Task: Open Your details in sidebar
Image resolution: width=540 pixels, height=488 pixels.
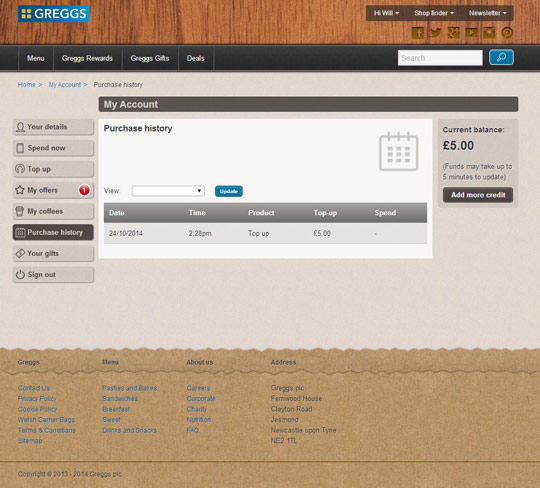Action: [x=53, y=127]
